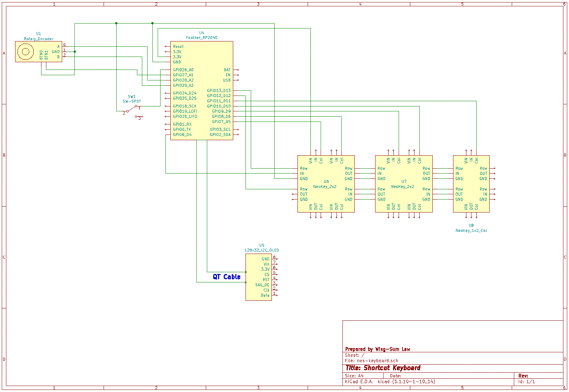Select the GPIO0_TX pin label
The height and width of the screenshot is (392, 569).
pos(182,129)
